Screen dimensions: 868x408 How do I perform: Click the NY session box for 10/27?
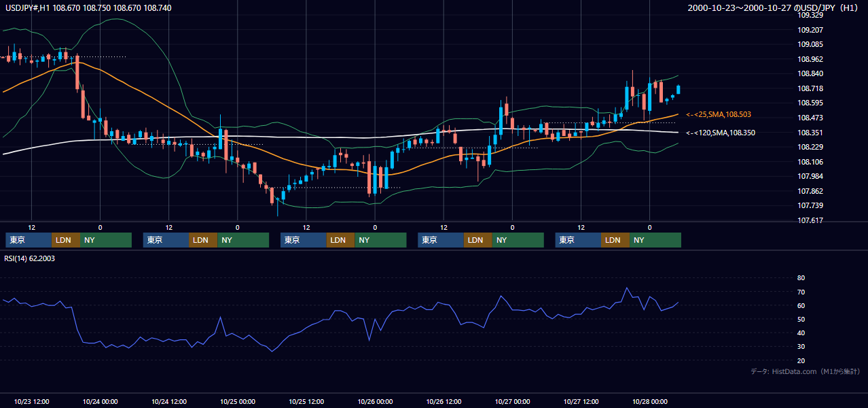pyautogui.click(x=655, y=240)
